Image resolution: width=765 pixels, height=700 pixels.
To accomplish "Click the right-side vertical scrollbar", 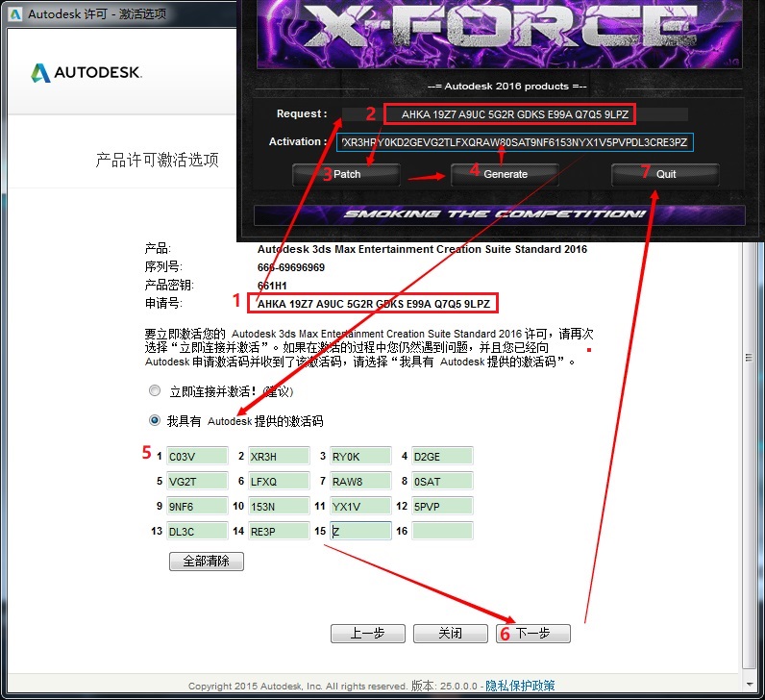I will 750,385.
